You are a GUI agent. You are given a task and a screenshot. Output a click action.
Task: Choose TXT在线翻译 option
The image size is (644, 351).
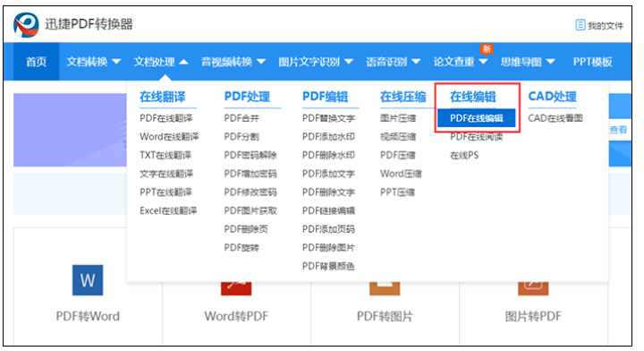click(165, 156)
